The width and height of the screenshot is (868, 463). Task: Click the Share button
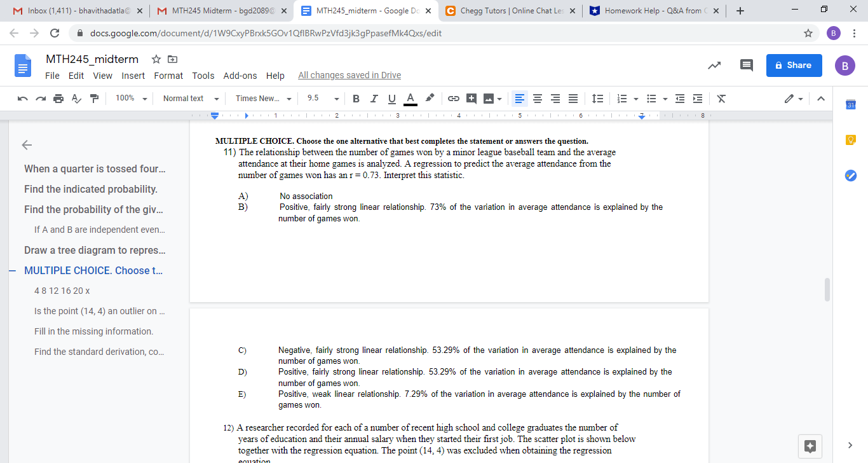point(794,65)
